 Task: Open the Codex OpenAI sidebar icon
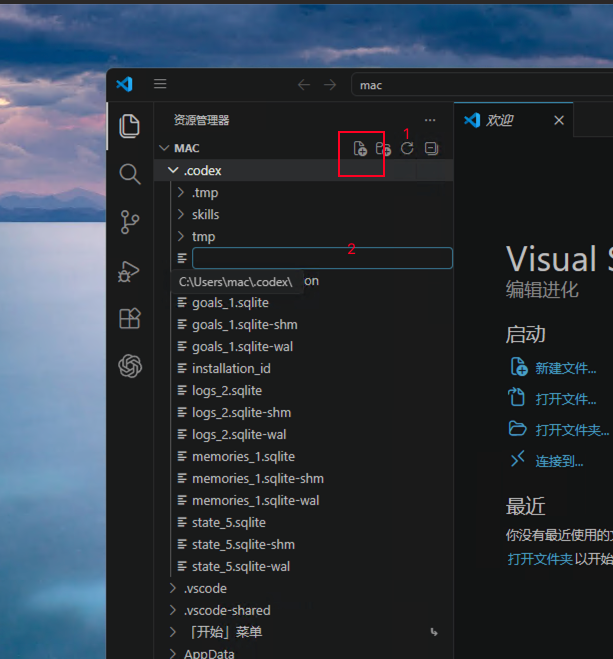130,366
